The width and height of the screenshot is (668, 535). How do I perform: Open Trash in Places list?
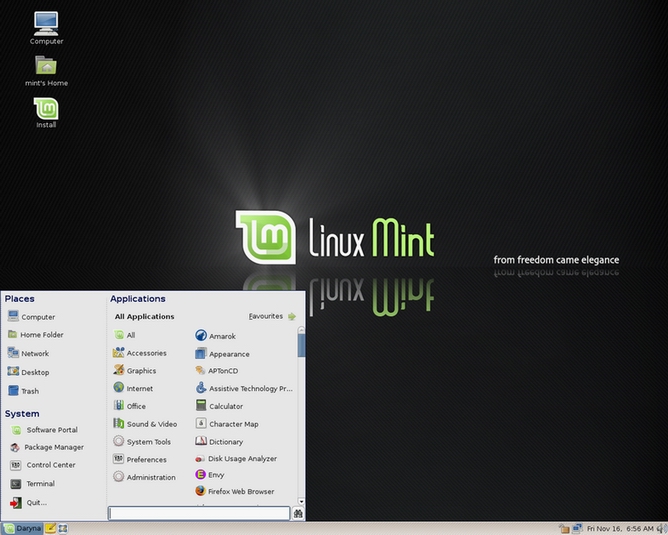[23, 391]
